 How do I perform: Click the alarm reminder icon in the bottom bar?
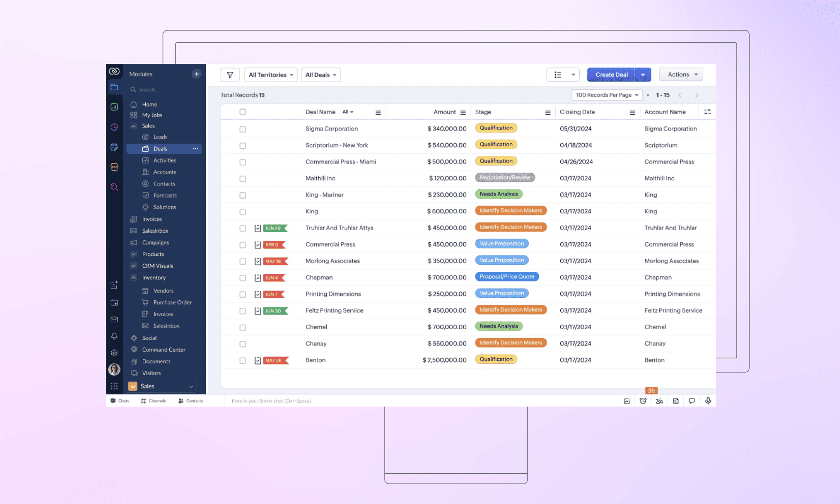[x=643, y=401]
